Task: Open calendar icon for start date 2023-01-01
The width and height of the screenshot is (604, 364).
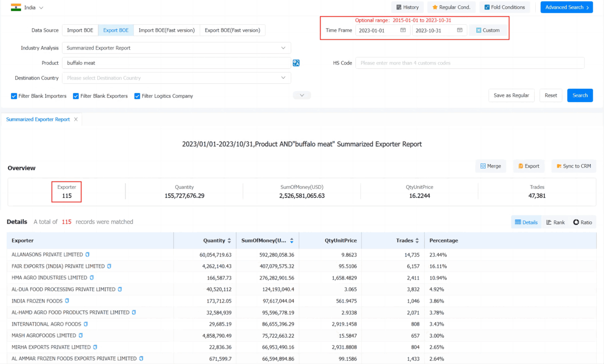Action: click(x=403, y=30)
